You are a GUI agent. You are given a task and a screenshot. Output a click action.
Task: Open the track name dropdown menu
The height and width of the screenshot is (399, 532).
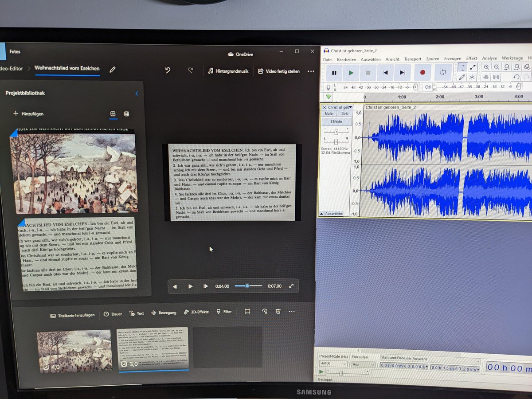(340, 107)
